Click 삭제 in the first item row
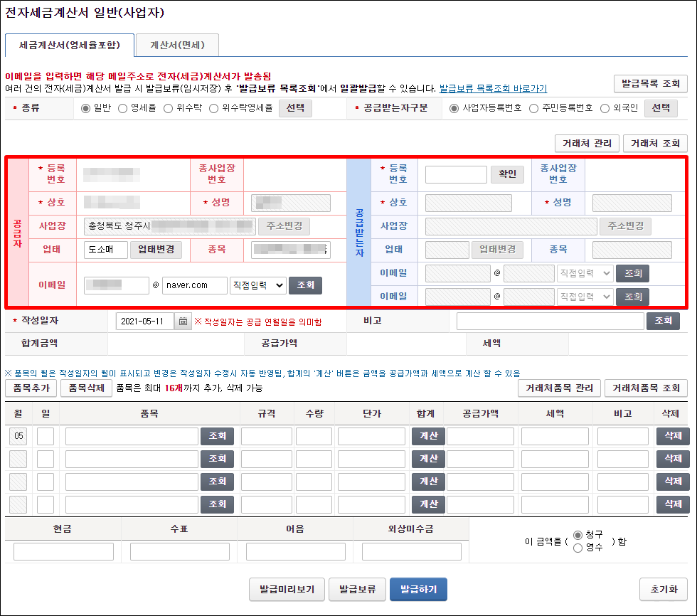This screenshot has width=697, height=616. [x=673, y=437]
